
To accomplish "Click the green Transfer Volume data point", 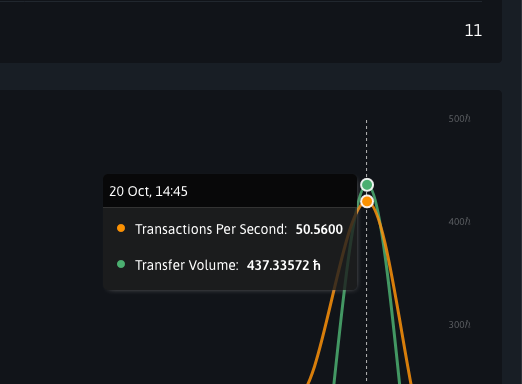I will [367, 185].
